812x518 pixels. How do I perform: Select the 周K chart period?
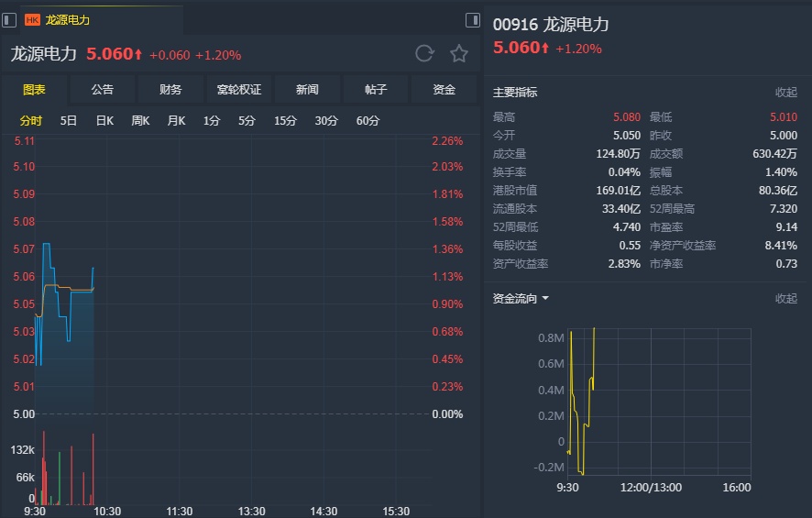coord(140,121)
